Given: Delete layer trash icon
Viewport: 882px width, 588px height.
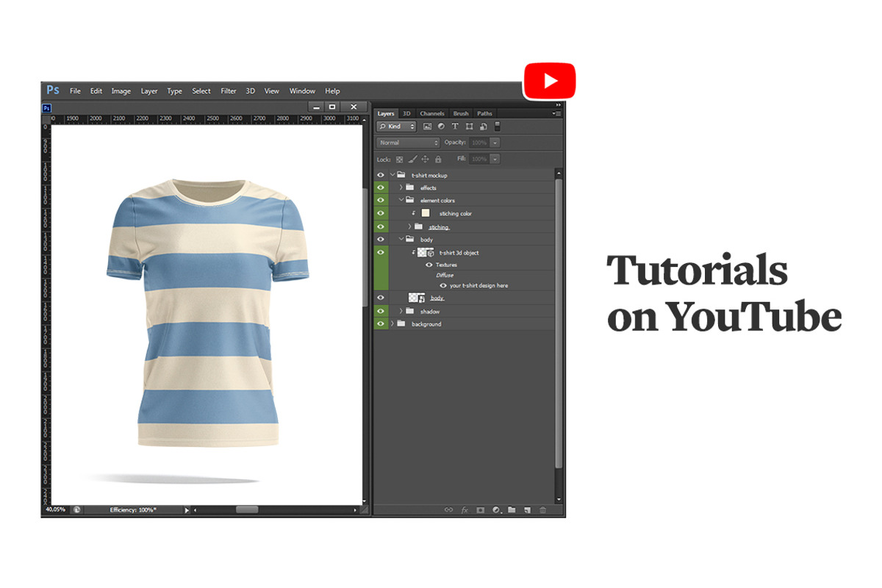Looking at the screenshot, I should point(542,509).
